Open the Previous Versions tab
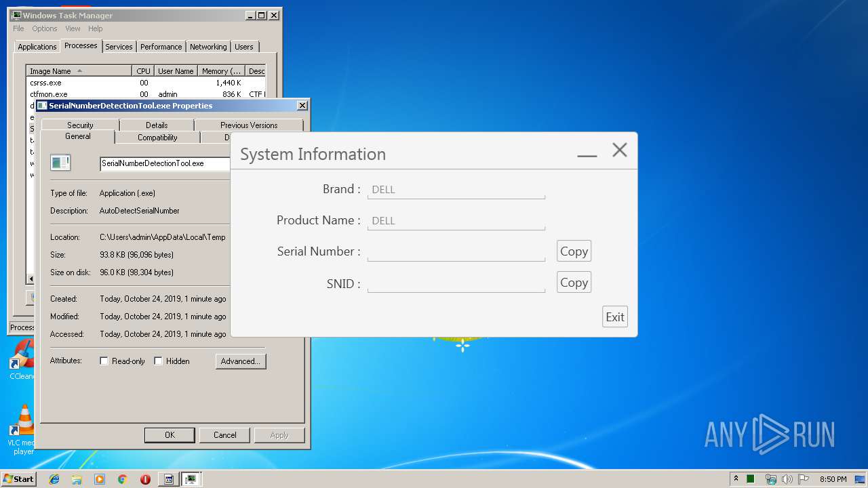 [x=249, y=125]
